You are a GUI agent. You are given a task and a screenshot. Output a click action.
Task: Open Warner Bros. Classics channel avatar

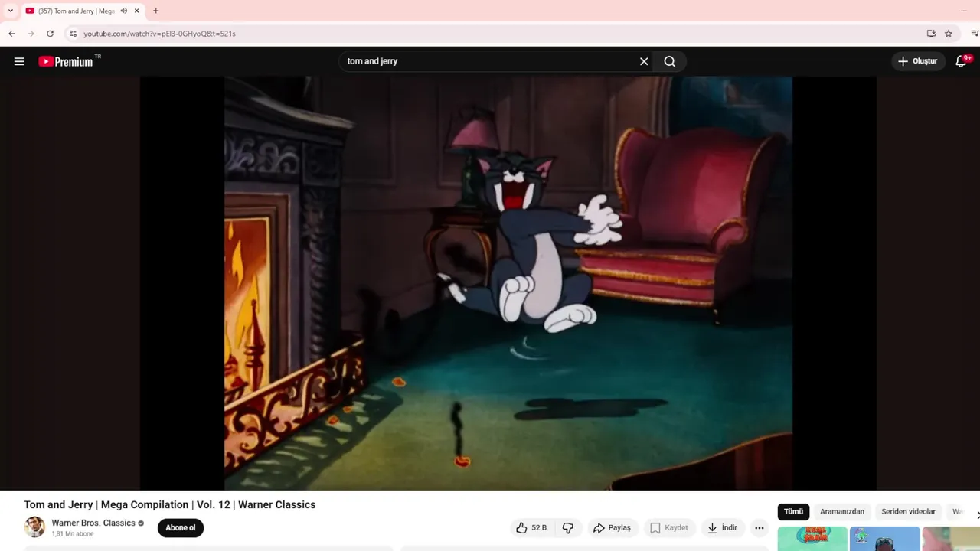(x=34, y=527)
